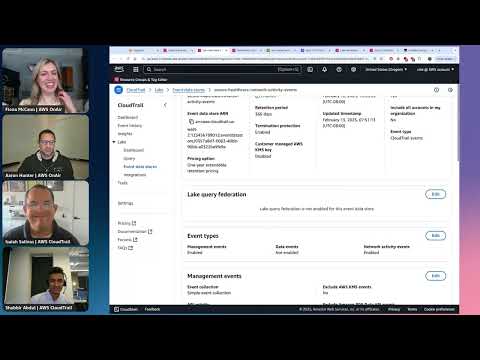Select 'Pricing option' label
This screenshot has height=360, width=480.
click(x=201, y=159)
